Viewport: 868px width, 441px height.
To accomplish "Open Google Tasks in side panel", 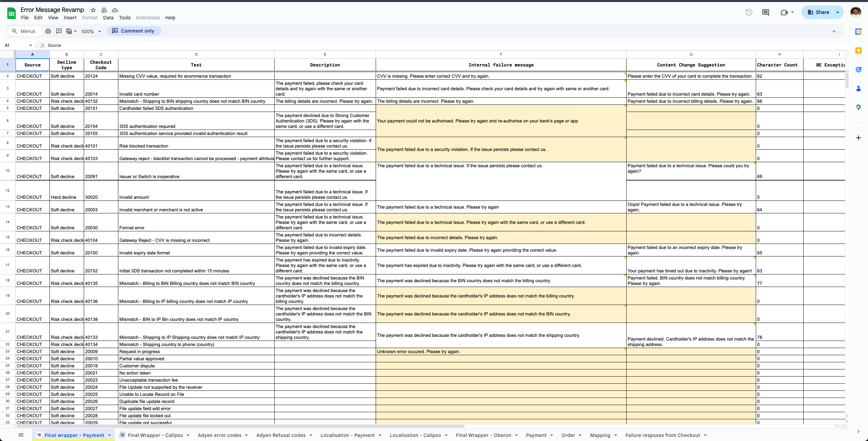I will pos(858,70).
